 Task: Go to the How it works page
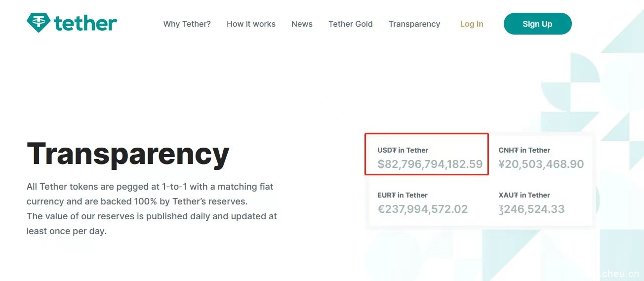coord(251,24)
